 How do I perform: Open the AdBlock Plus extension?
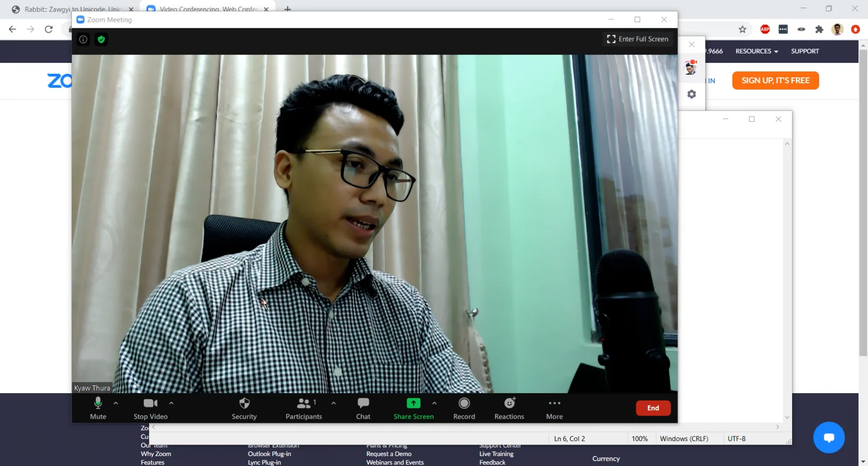[765, 30]
